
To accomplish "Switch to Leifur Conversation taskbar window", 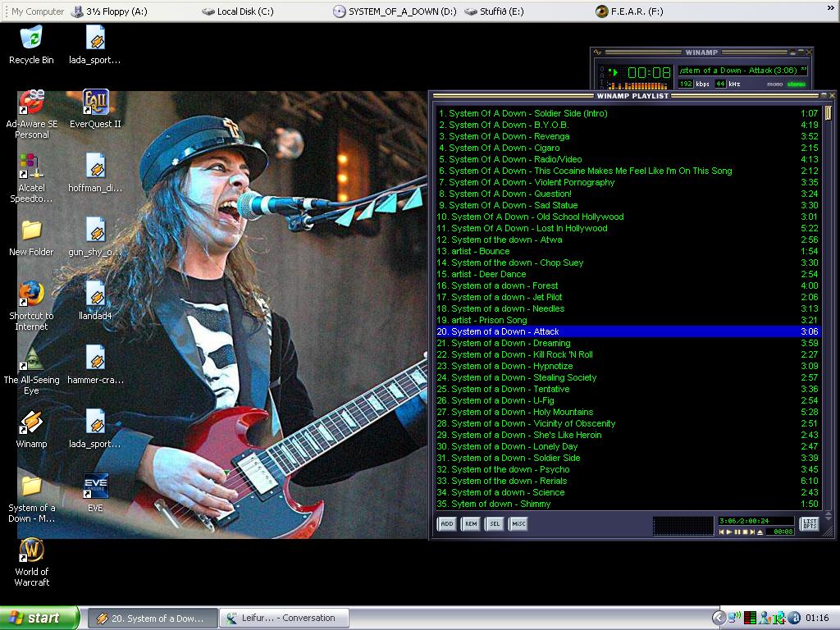I will pyautogui.click(x=284, y=619).
